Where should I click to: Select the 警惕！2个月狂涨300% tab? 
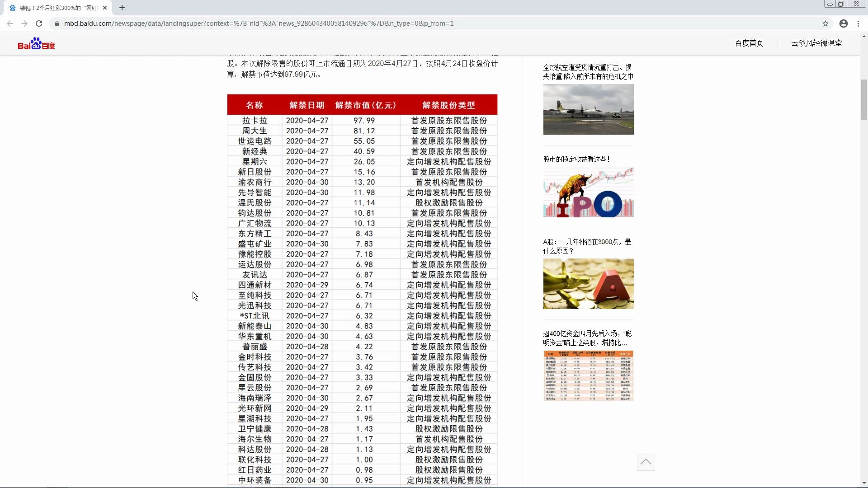point(59,8)
